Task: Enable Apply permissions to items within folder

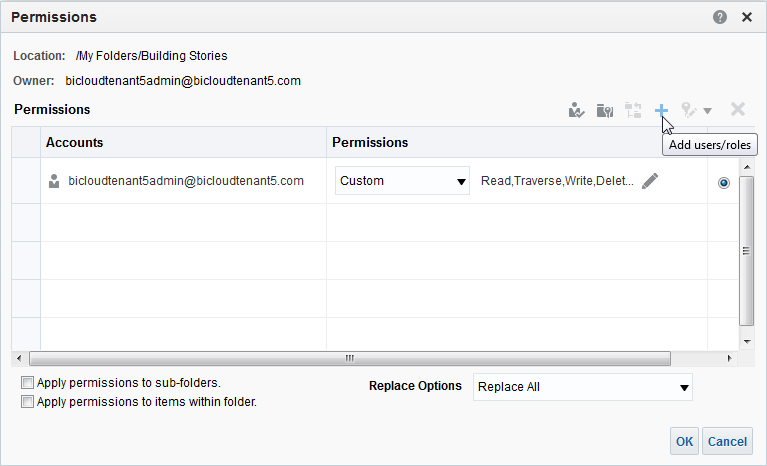Action: click(x=27, y=402)
